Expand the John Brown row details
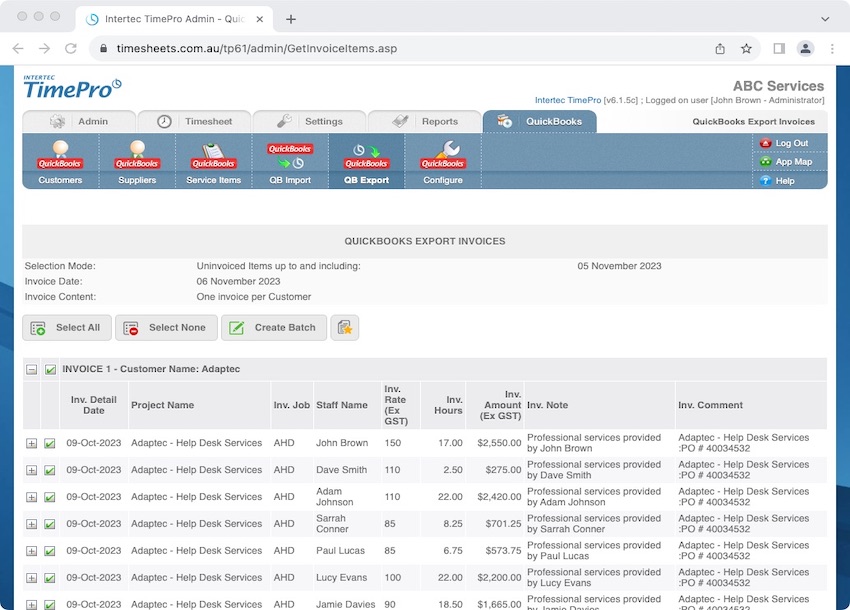The image size is (850, 610). point(31,444)
